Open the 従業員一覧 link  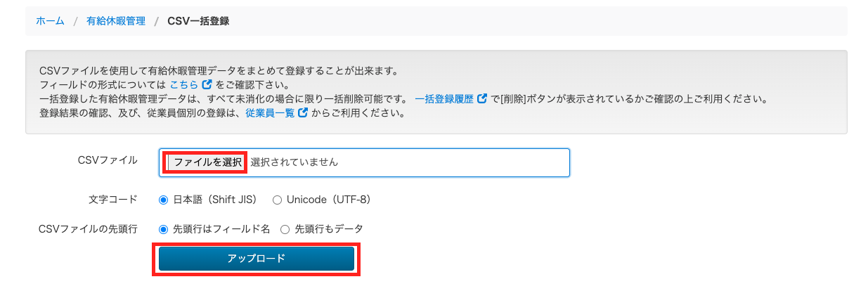(270, 112)
